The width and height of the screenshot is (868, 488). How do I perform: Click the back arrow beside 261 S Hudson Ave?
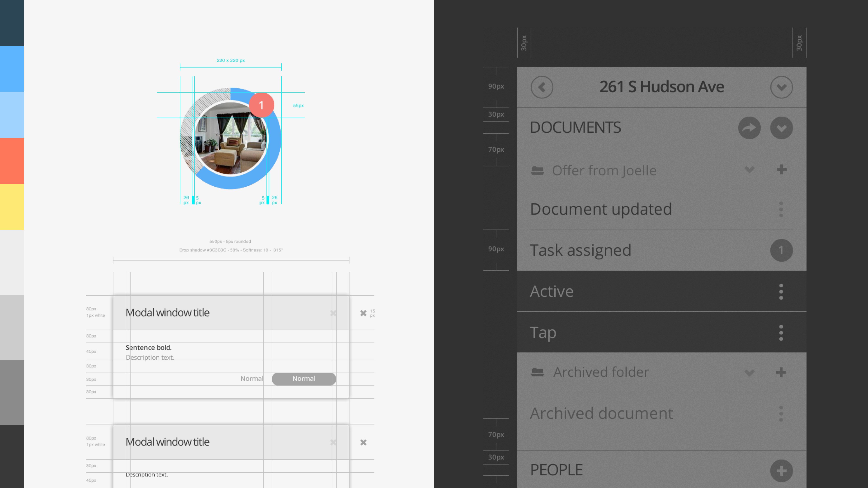[542, 87]
